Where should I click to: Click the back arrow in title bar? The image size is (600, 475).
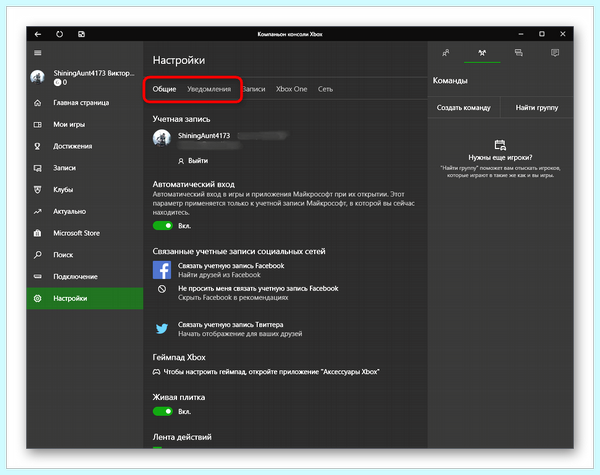point(38,34)
